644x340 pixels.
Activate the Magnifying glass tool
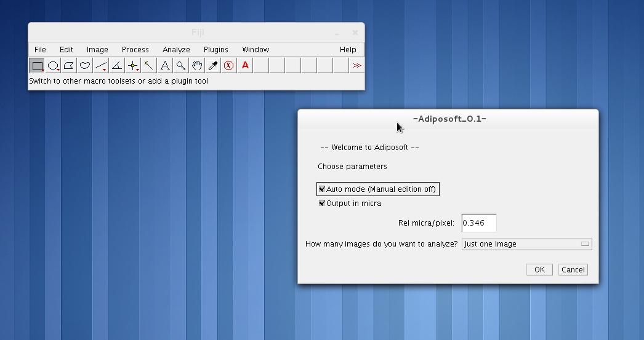tap(181, 66)
